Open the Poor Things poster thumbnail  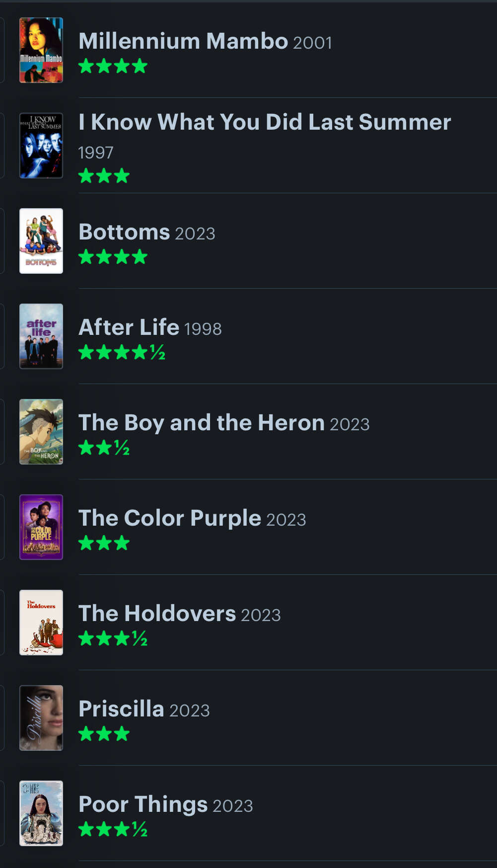[x=41, y=813]
